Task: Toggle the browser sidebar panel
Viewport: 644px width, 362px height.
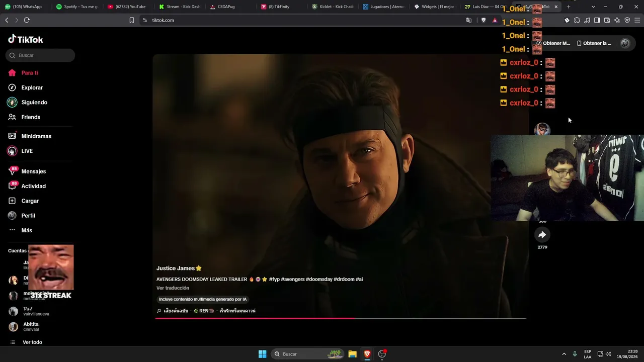Action: point(597,20)
